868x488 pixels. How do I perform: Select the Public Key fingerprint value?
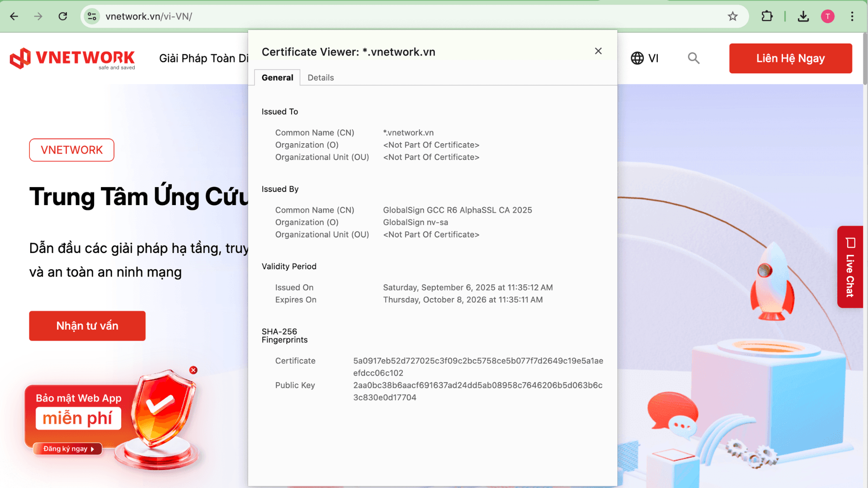click(x=478, y=391)
